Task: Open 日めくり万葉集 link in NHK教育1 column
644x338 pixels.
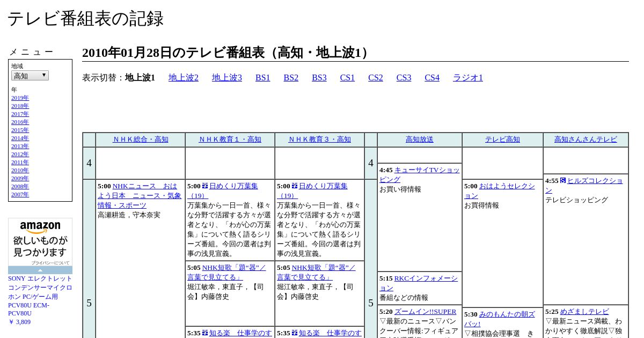Action: click(x=223, y=190)
